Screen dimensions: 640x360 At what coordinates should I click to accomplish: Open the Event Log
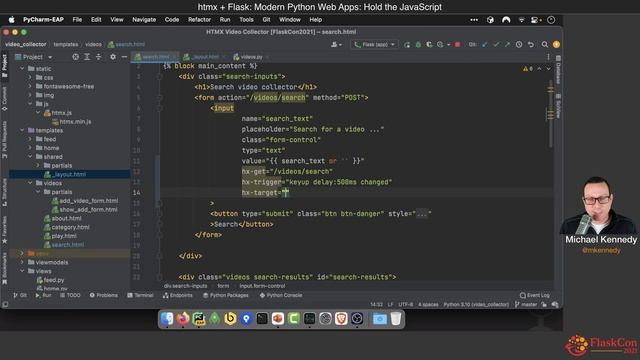pos(535,295)
